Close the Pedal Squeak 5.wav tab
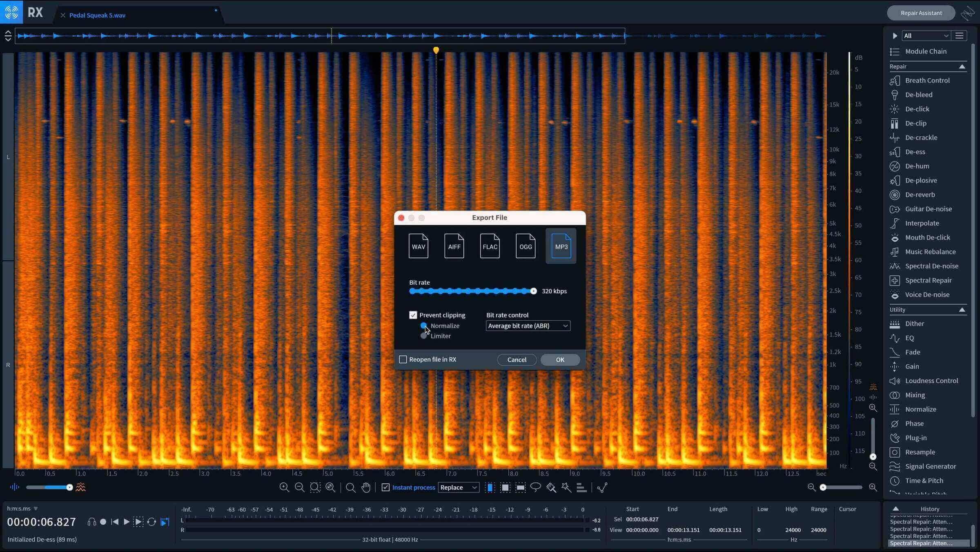 point(63,15)
